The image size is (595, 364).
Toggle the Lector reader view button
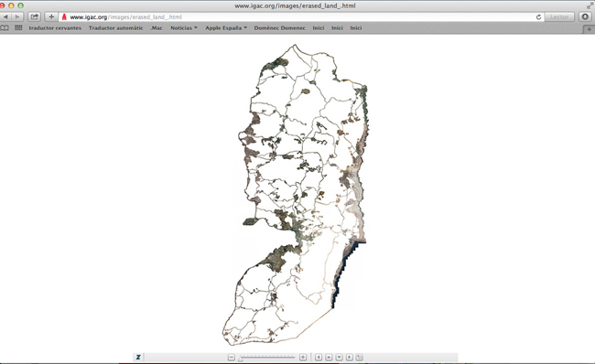(x=559, y=17)
